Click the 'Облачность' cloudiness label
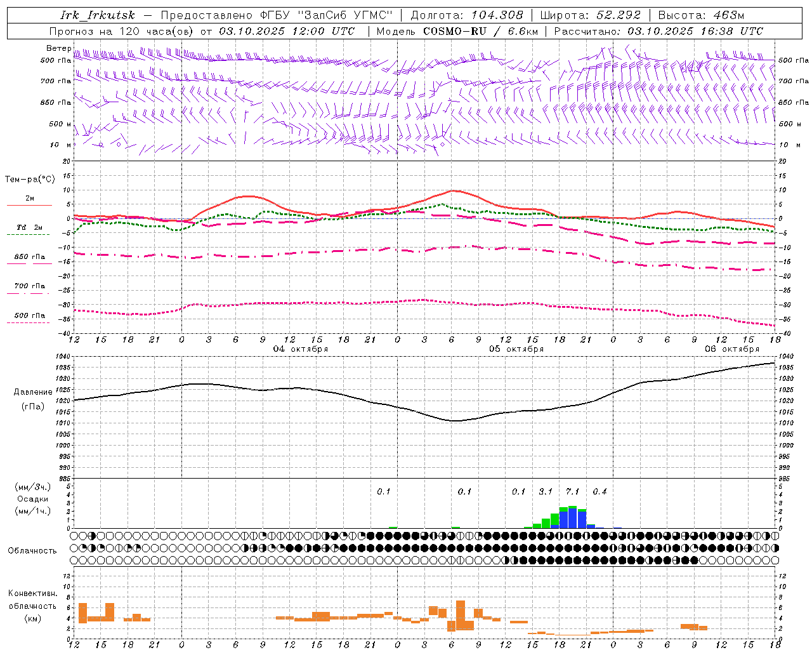812x650 pixels. (x=32, y=550)
